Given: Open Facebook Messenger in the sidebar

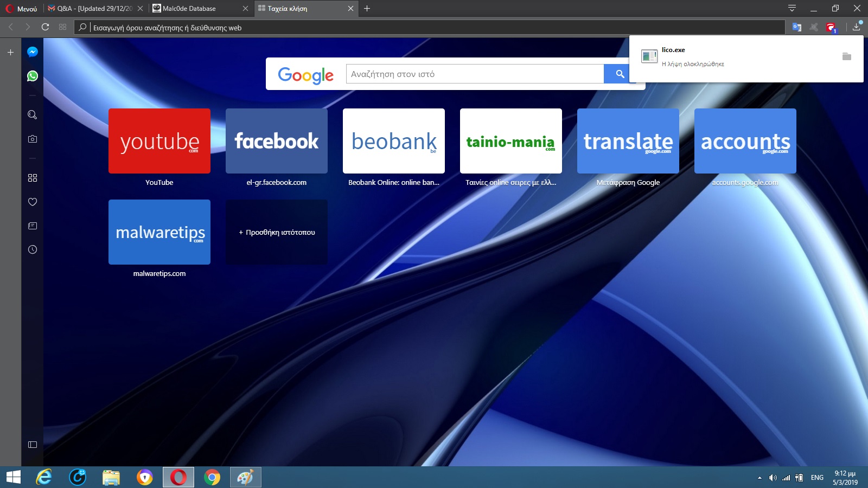Looking at the screenshot, I should point(33,52).
